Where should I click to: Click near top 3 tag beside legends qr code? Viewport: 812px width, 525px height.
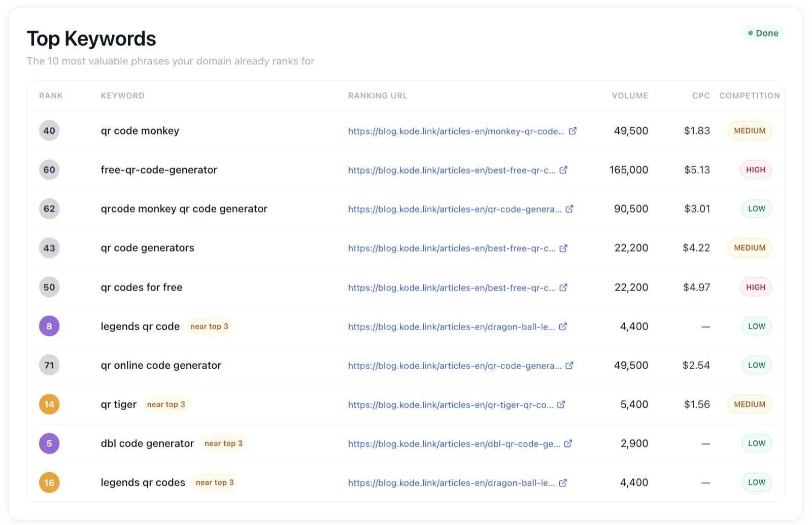[x=209, y=326]
